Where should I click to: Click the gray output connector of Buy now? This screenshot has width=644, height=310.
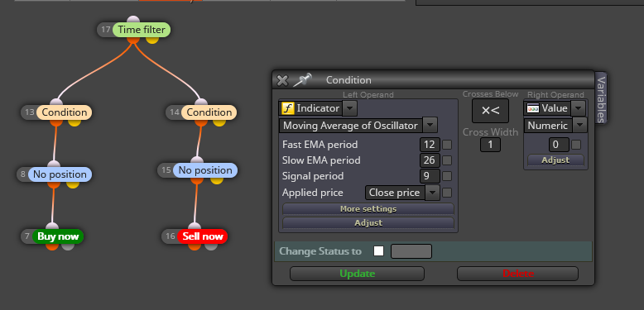(x=68, y=246)
